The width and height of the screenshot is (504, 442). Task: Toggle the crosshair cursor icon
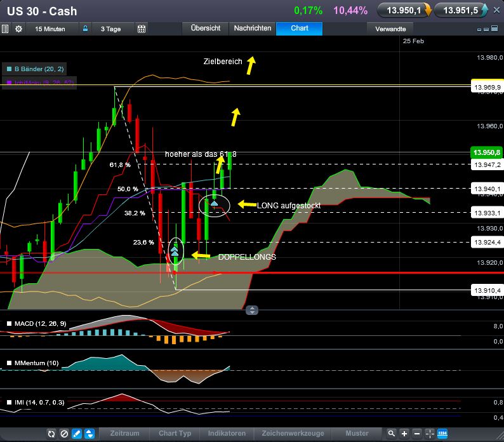pyautogui.click(x=430, y=434)
